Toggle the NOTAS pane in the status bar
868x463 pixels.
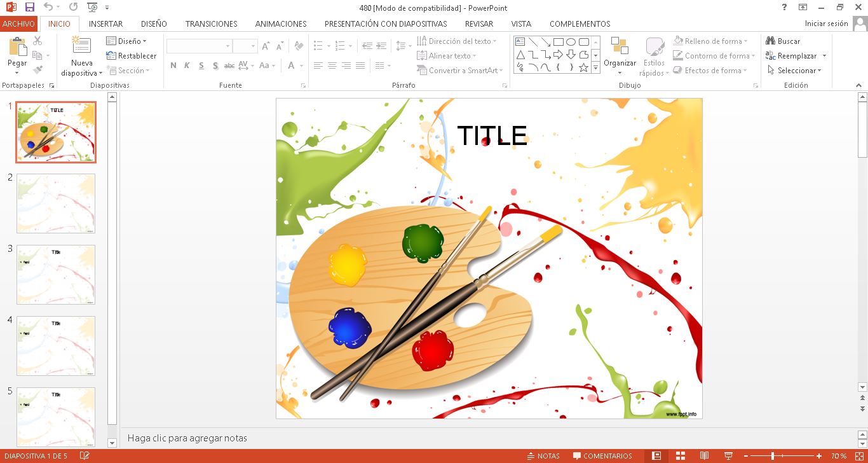543,456
